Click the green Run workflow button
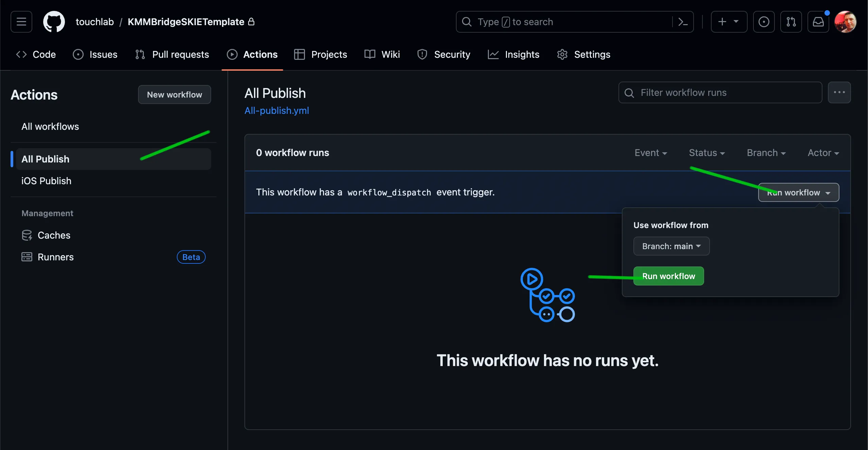 click(668, 276)
